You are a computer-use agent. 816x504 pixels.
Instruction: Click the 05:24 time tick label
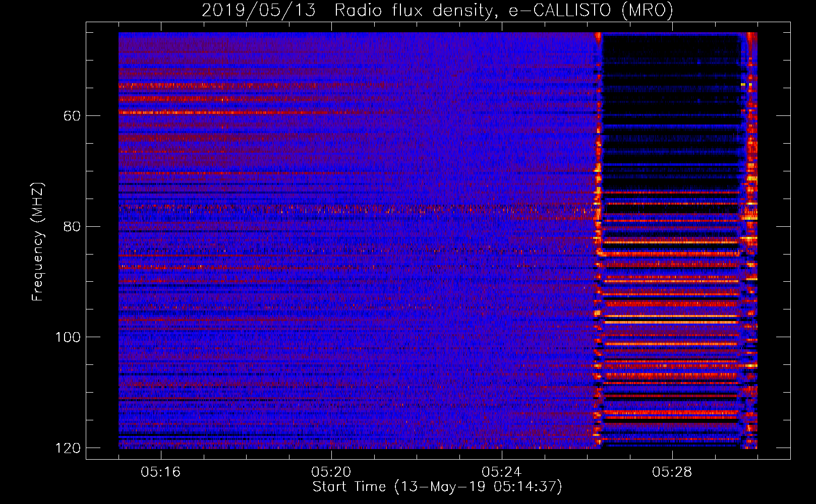(502, 472)
